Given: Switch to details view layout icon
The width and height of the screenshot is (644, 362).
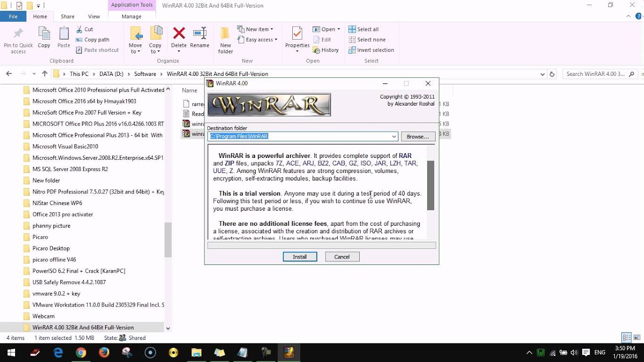Looking at the screenshot, I should point(626,338).
